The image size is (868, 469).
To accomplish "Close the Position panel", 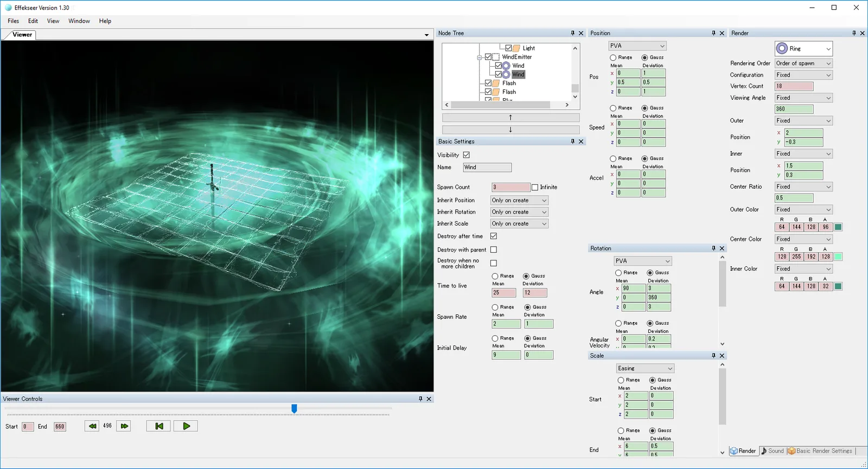I will tap(722, 33).
